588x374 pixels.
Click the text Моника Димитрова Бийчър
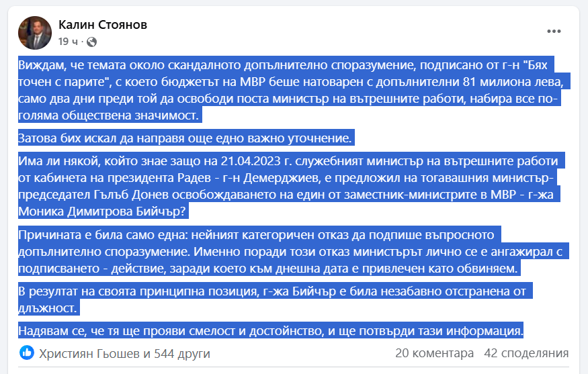coord(102,212)
